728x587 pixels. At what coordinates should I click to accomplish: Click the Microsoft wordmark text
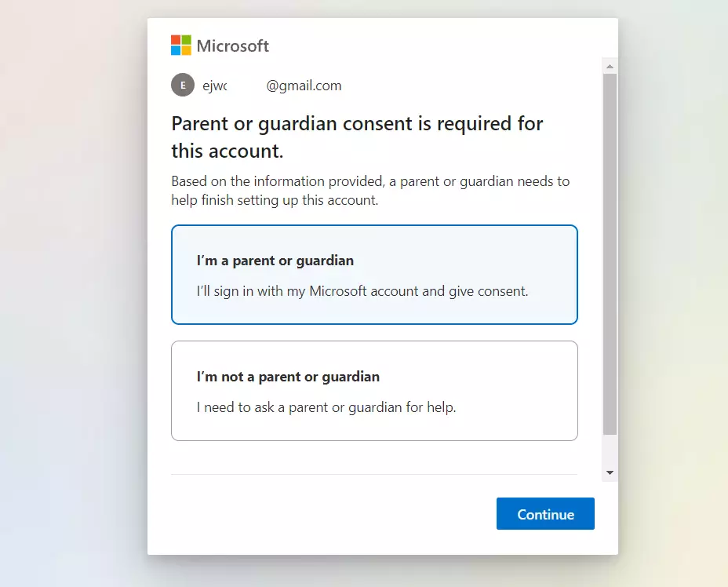coord(233,46)
